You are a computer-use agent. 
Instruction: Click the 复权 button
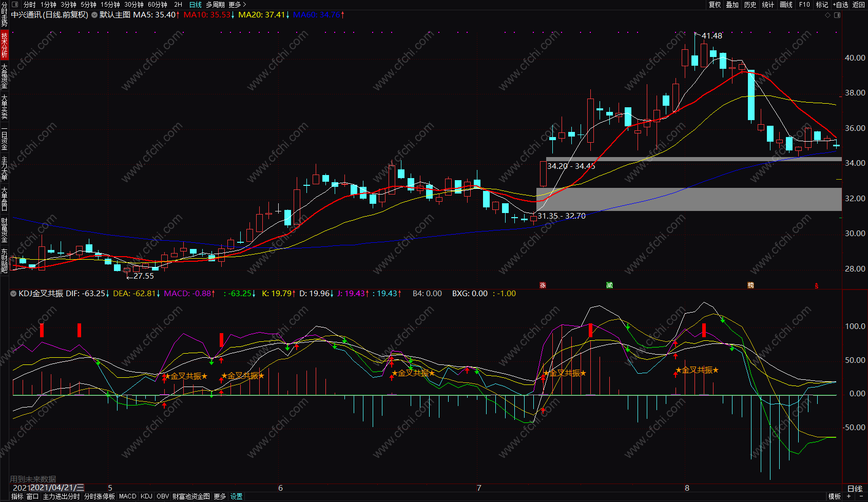[715, 5]
